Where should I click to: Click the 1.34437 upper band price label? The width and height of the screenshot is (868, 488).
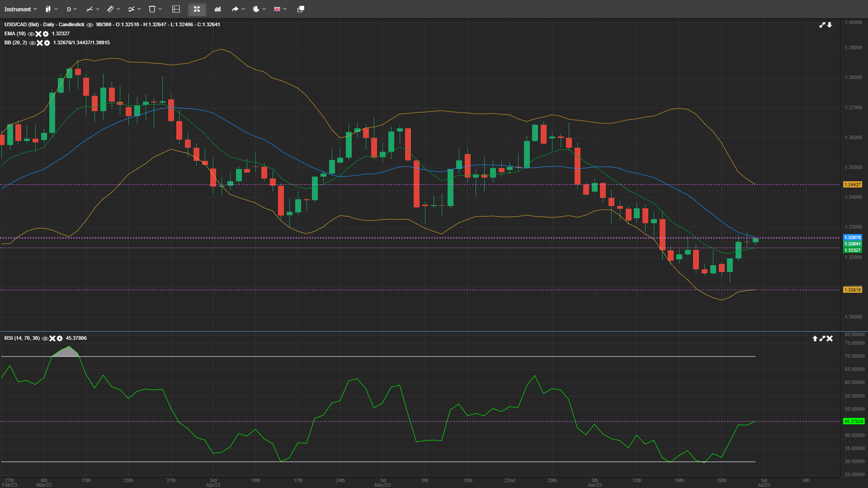[852, 184]
